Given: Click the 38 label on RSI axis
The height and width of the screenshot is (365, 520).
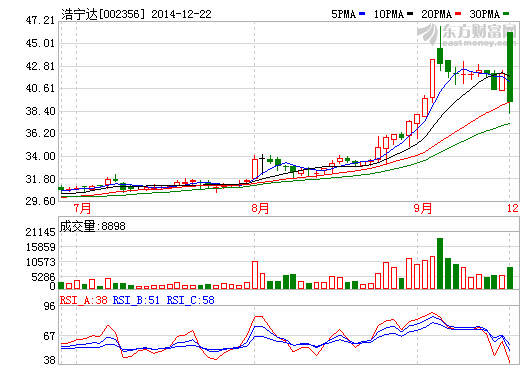Looking at the screenshot, I should coord(49,360).
